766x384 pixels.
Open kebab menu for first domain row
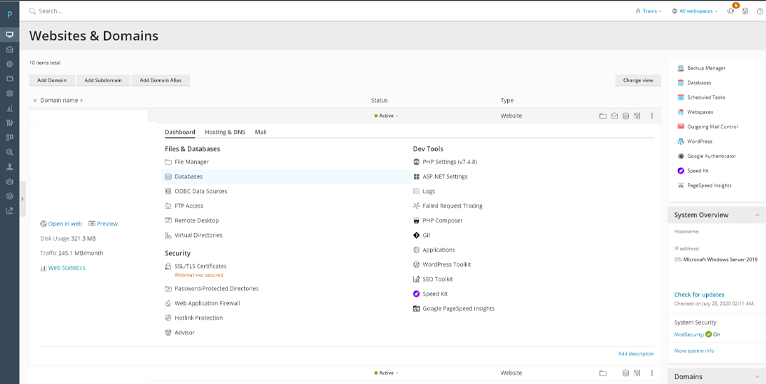click(x=652, y=116)
